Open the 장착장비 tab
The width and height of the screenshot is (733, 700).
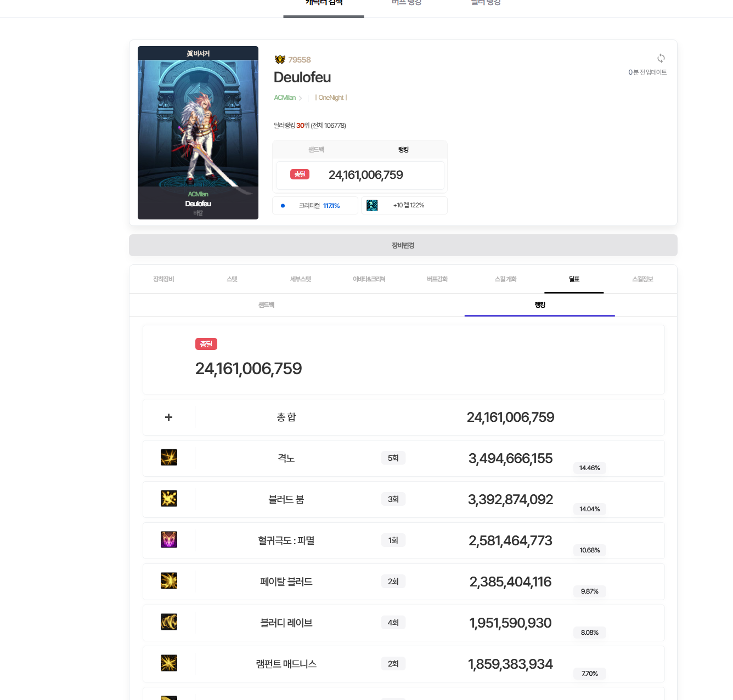[163, 279]
